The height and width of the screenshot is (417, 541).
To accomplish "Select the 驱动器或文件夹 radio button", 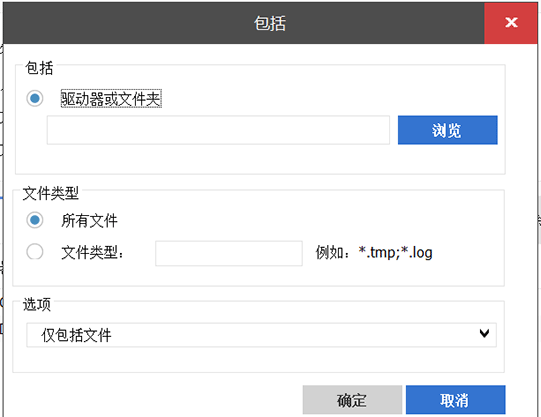I will pos(35,98).
